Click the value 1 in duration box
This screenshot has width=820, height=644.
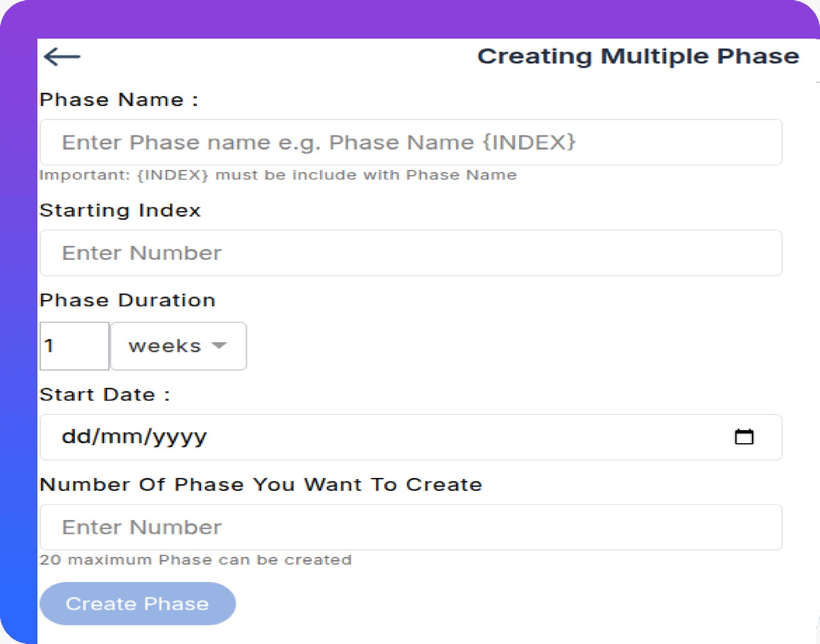49,346
